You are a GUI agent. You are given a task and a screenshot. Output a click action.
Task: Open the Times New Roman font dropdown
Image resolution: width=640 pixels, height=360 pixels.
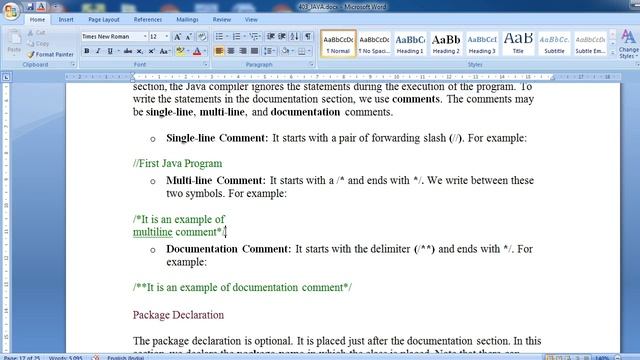pos(145,37)
